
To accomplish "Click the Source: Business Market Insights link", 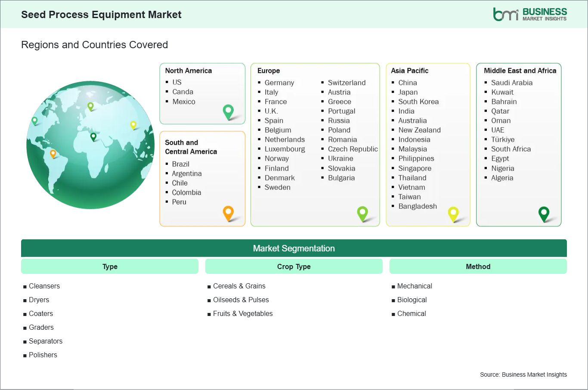I will 523,375.
